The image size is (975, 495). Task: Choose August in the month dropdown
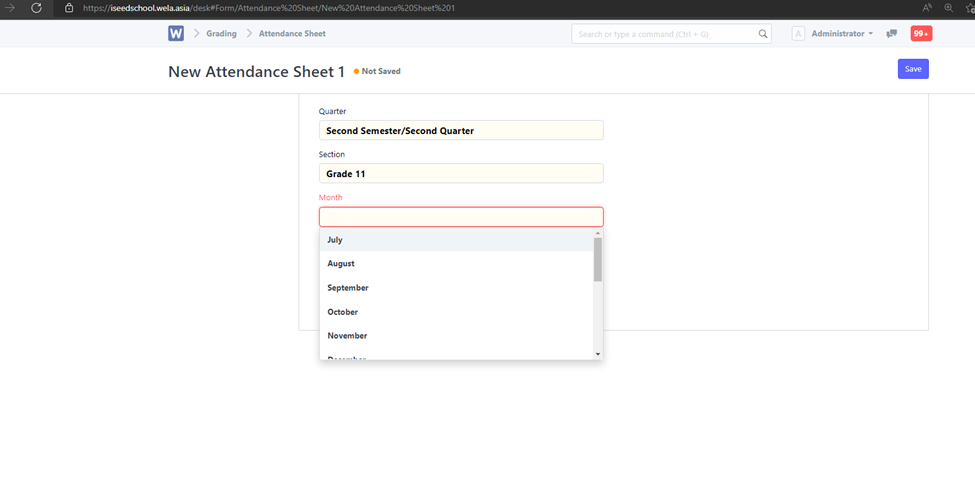click(341, 264)
